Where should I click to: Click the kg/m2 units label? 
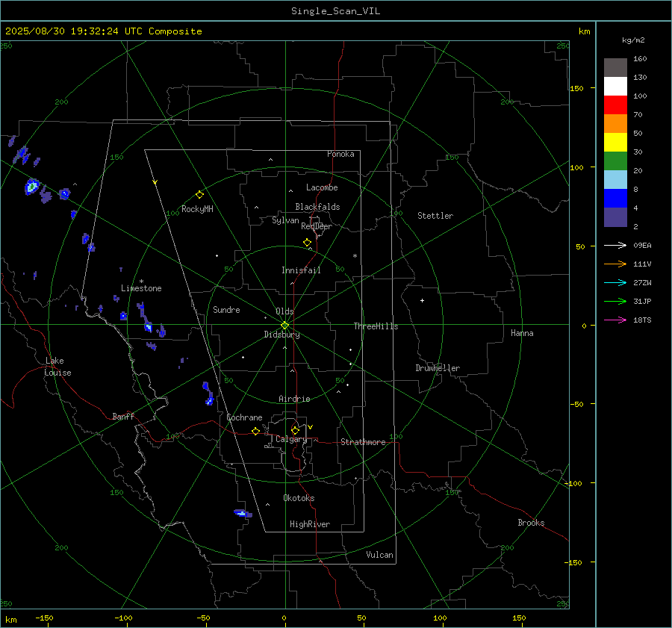click(633, 40)
